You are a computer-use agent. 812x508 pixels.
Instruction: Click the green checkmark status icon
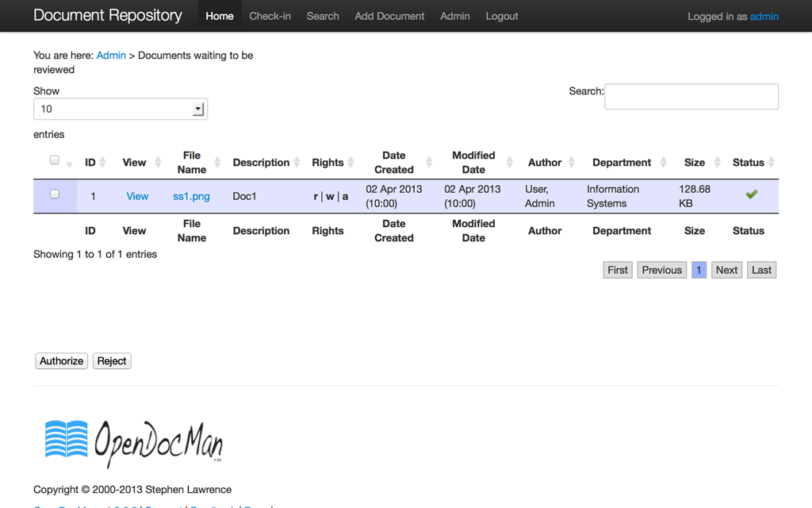click(751, 194)
